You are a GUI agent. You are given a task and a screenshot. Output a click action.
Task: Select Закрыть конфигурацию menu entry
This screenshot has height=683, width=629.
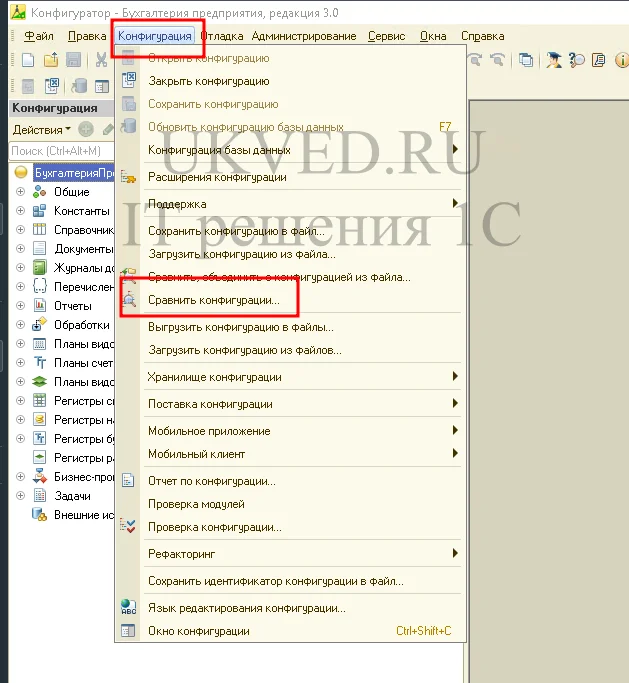coord(208,81)
